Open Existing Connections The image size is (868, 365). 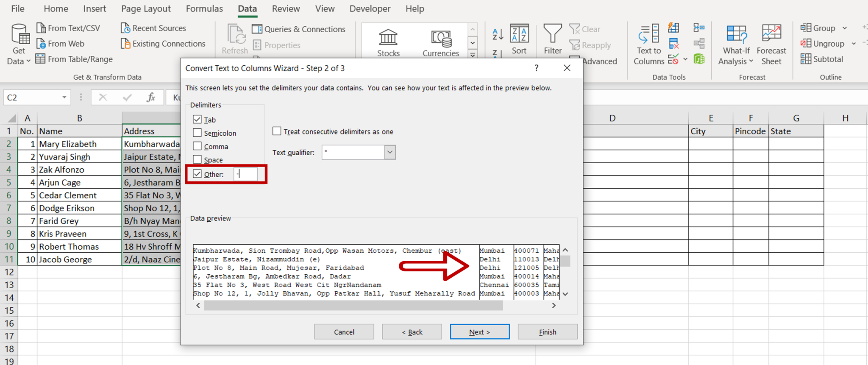[x=163, y=44]
